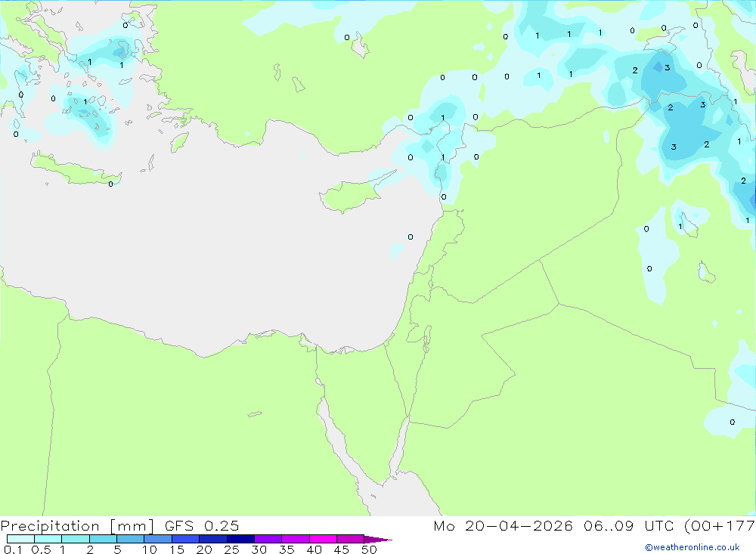Image resolution: width=756 pixels, height=554 pixels.
Task: Click the "0.1" legend scale label
Action: (13, 549)
